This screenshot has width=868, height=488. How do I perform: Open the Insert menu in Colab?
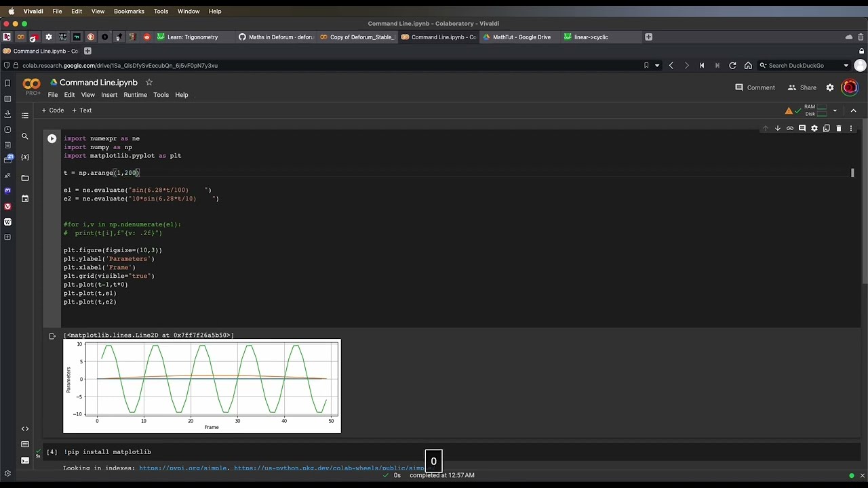coord(109,95)
